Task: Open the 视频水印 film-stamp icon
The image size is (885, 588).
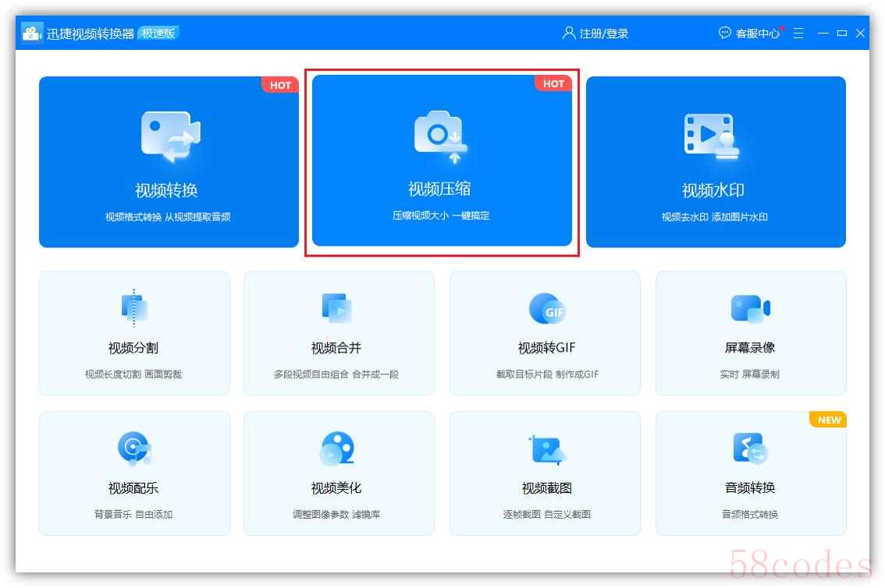Action: pos(712,136)
